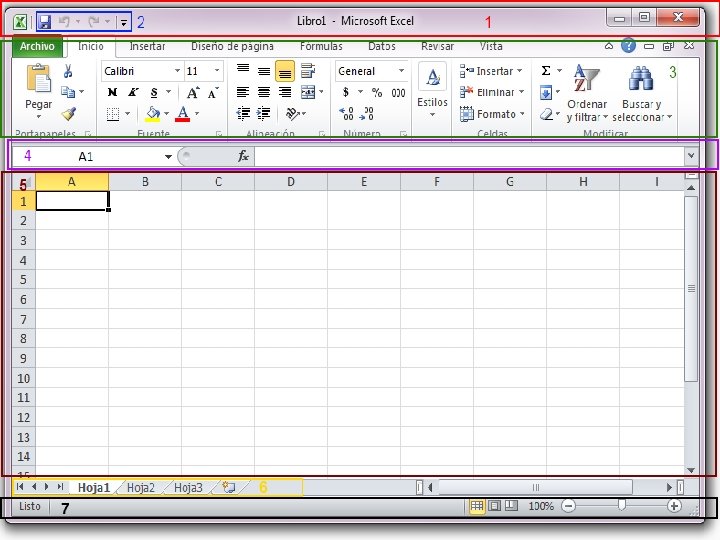Switch to the Revisar tab
This screenshot has height=540, width=720.
437,46
